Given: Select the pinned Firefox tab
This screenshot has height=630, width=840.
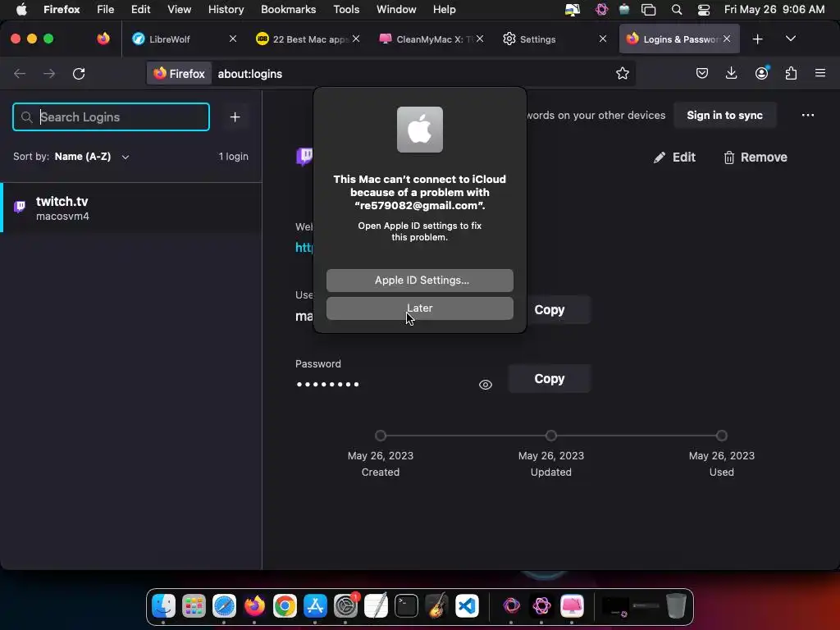Looking at the screenshot, I should pyautogui.click(x=103, y=39).
